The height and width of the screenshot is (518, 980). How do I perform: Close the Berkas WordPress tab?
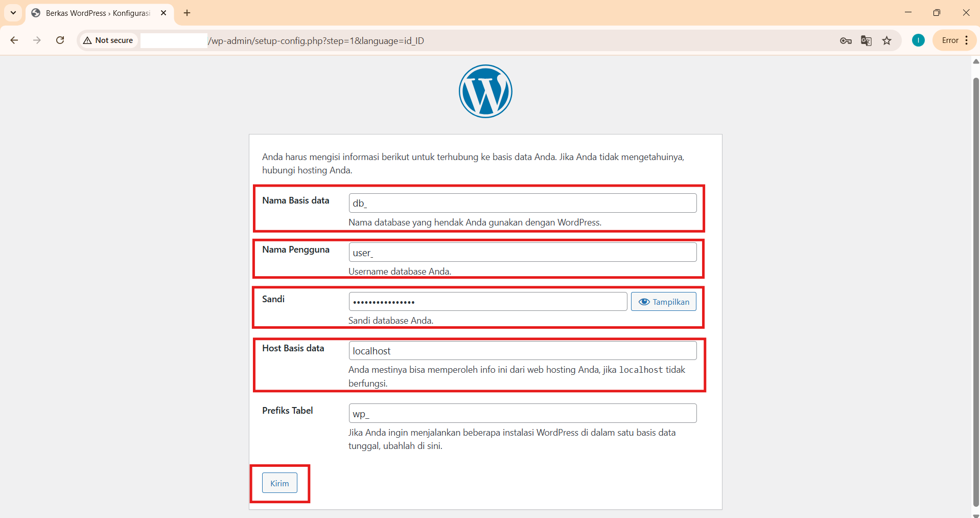(164, 13)
